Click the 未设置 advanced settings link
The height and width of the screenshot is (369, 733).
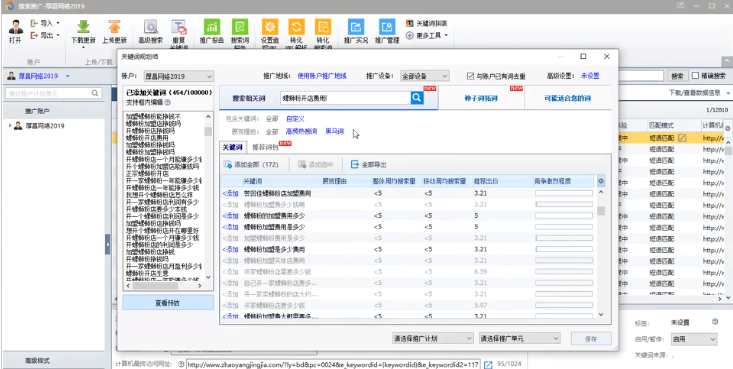(590, 76)
